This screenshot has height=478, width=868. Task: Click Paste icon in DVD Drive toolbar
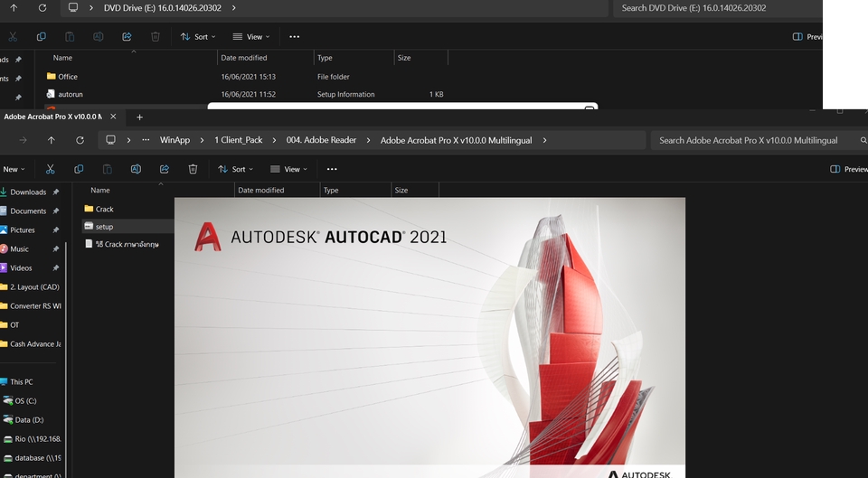point(70,36)
